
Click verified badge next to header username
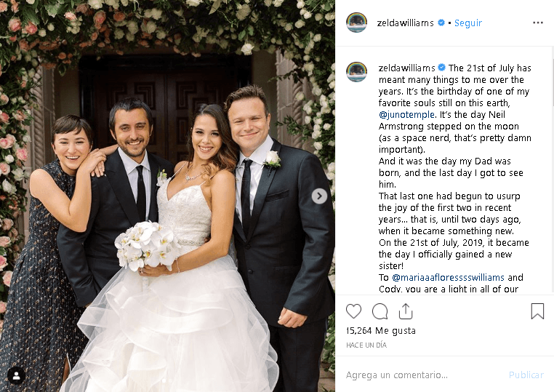point(441,23)
